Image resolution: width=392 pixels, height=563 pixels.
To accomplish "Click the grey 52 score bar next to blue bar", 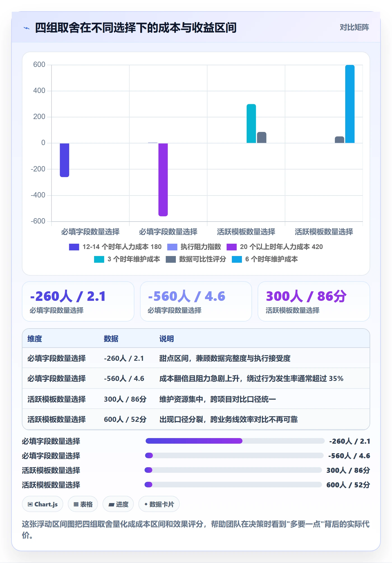I will 339,140.
